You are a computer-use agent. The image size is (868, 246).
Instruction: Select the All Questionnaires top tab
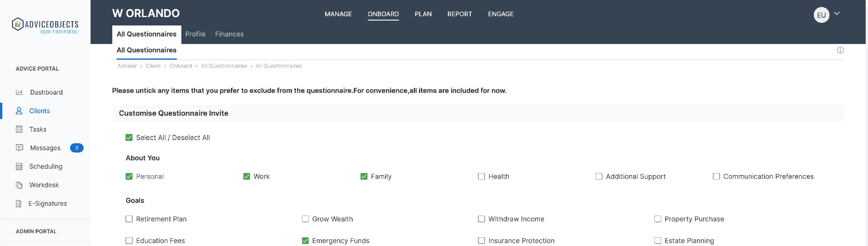click(147, 34)
